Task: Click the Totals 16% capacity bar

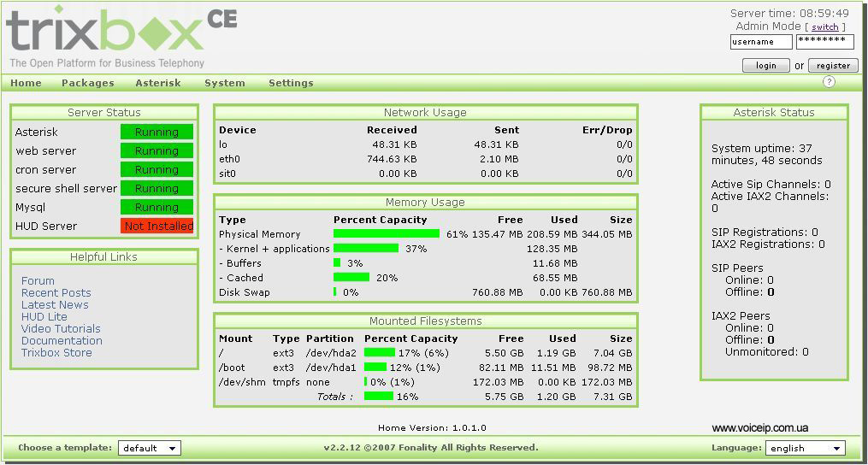Action: tap(379, 396)
